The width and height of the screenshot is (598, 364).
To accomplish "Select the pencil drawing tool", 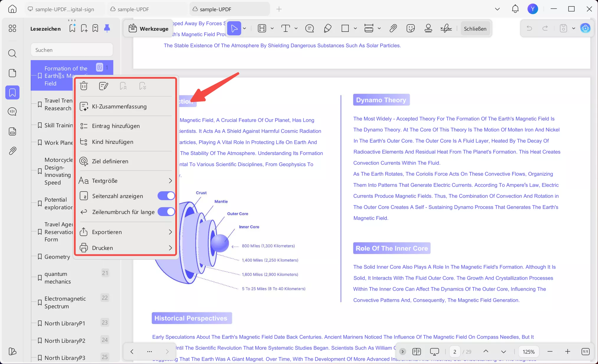I will tap(327, 28).
